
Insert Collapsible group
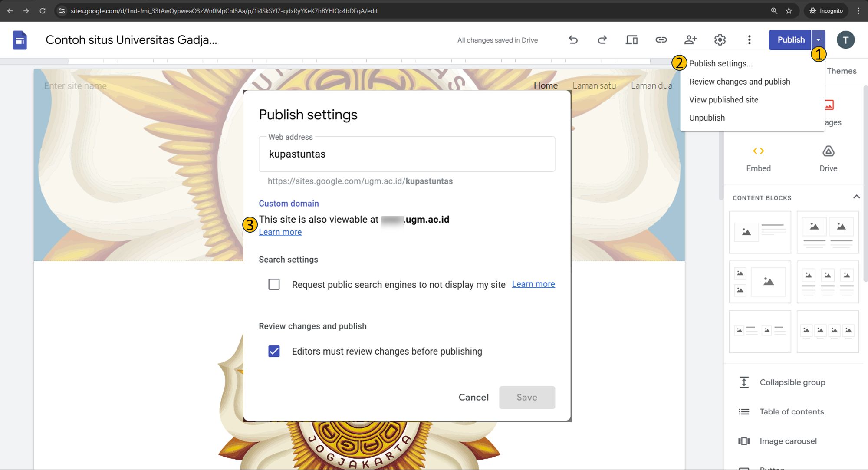782,382
